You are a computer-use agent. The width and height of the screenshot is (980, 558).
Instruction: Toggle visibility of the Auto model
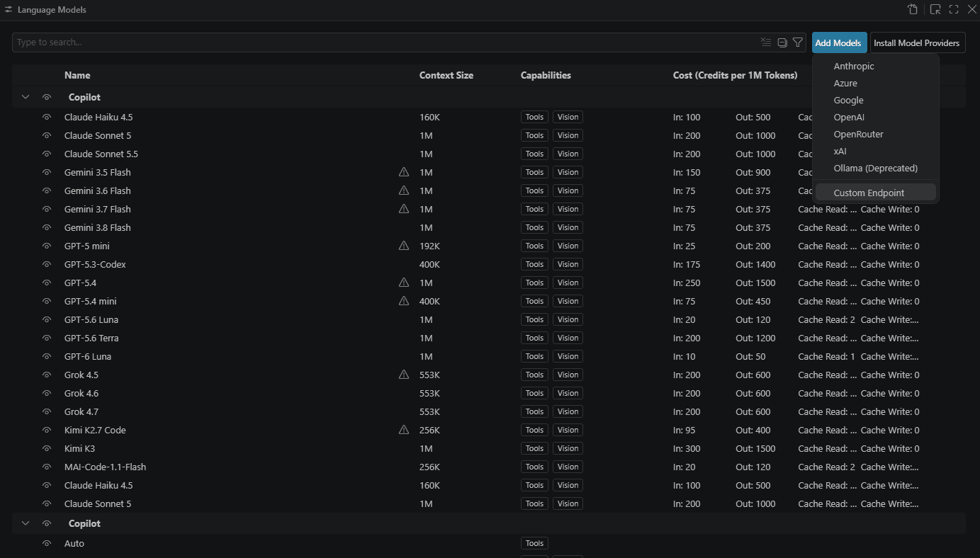[47, 543]
